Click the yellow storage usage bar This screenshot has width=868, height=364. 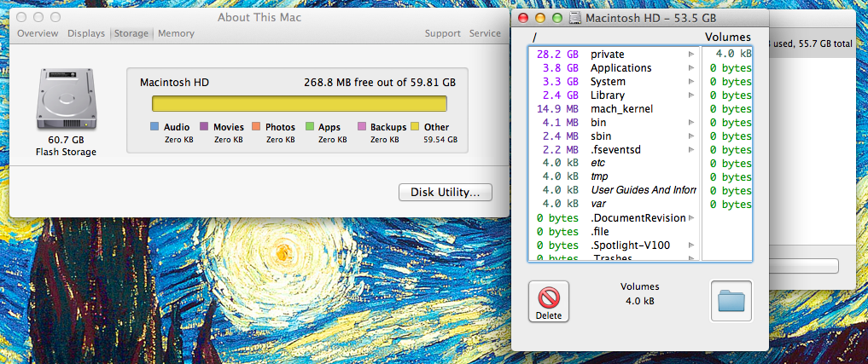pyautogui.click(x=300, y=104)
